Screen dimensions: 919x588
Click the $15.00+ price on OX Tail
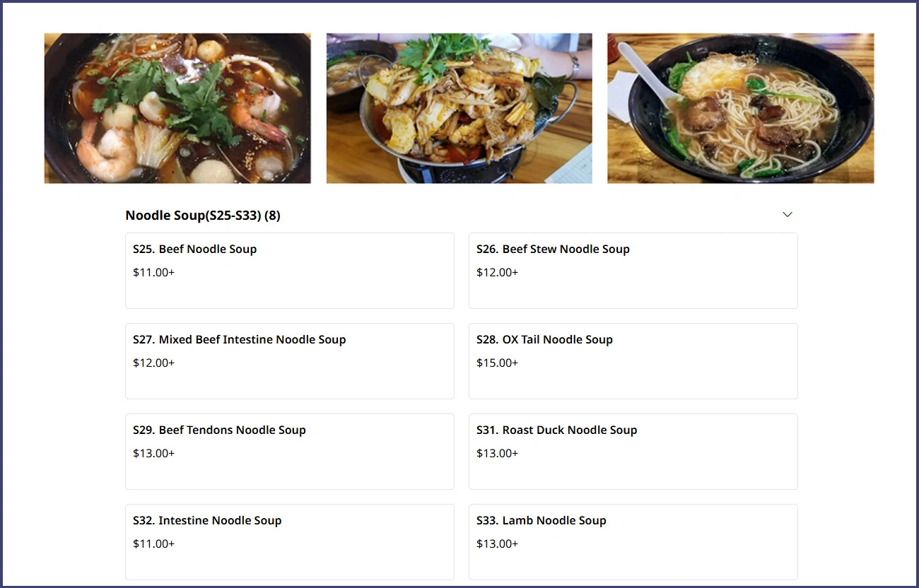pos(497,363)
